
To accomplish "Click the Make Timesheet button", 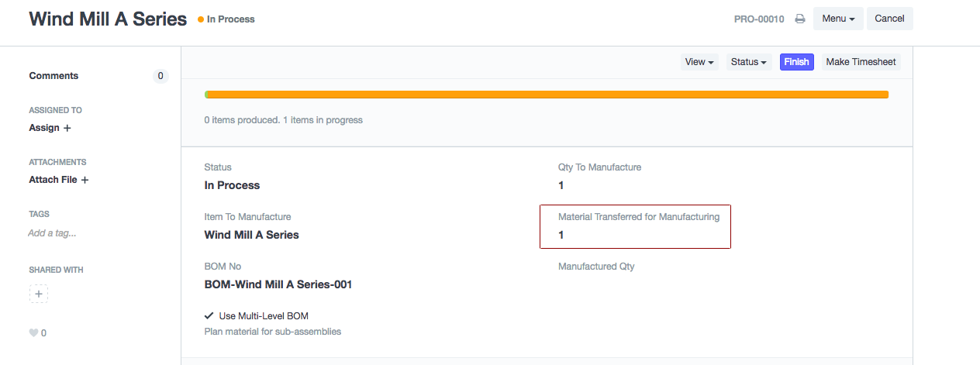I will click(x=861, y=62).
